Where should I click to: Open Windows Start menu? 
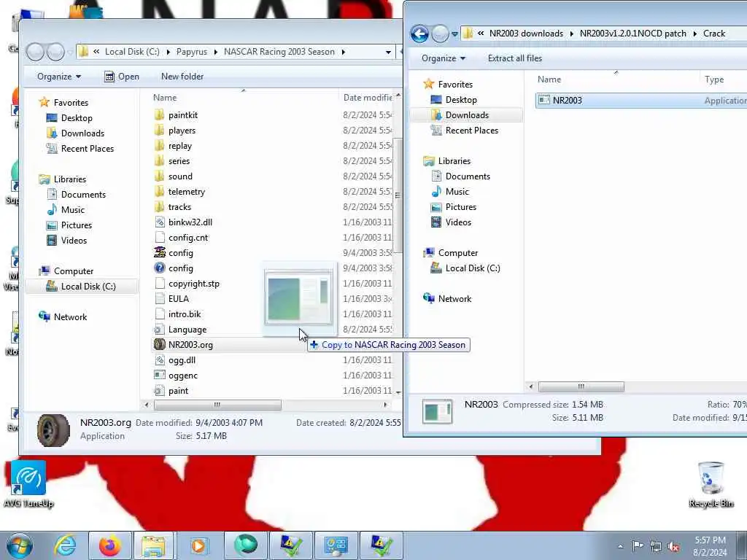20,545
